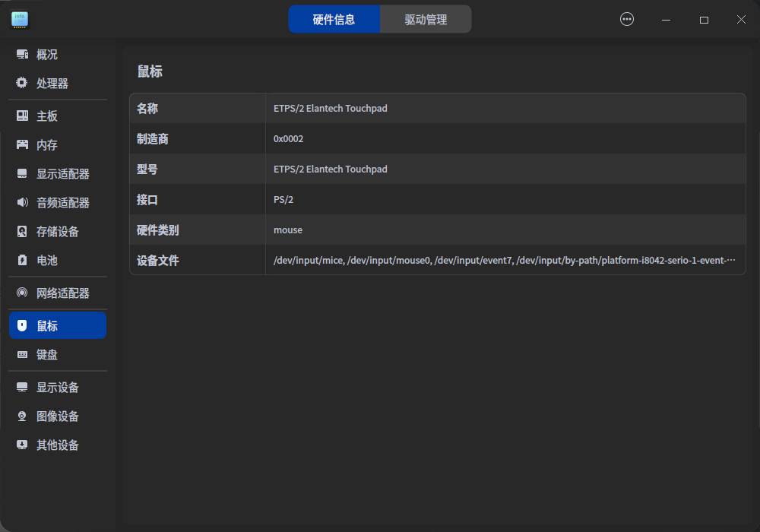This screenshot has height=532, width=760.
Task: Open the 其他设备 other devices icon
Action: tap(22, 445)
